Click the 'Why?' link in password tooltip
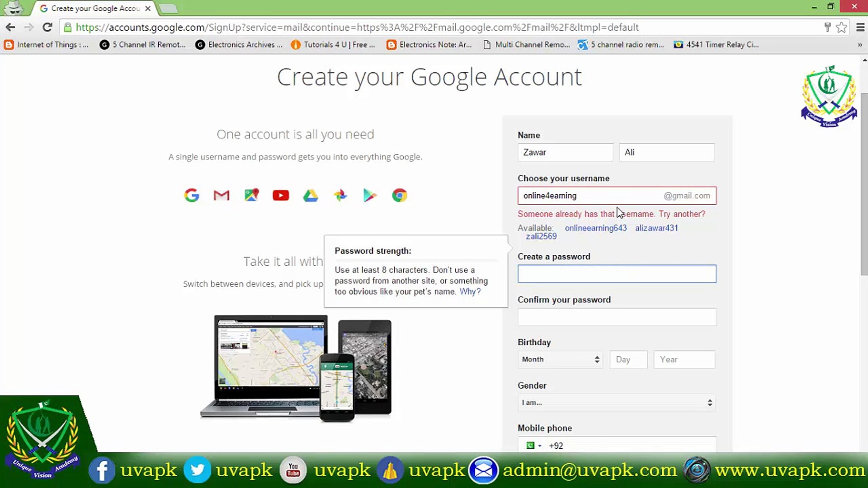The width and height of the screenshot is (868, 488). [x=470, y=291]
